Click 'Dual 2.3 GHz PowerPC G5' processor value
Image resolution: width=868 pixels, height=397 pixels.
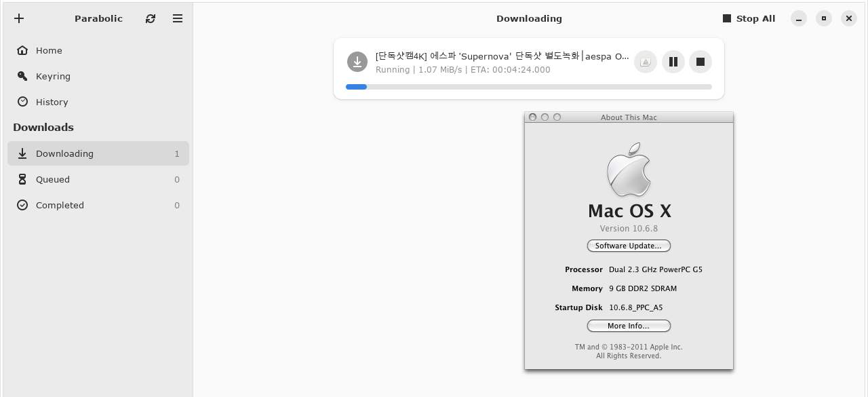point(656,269)
